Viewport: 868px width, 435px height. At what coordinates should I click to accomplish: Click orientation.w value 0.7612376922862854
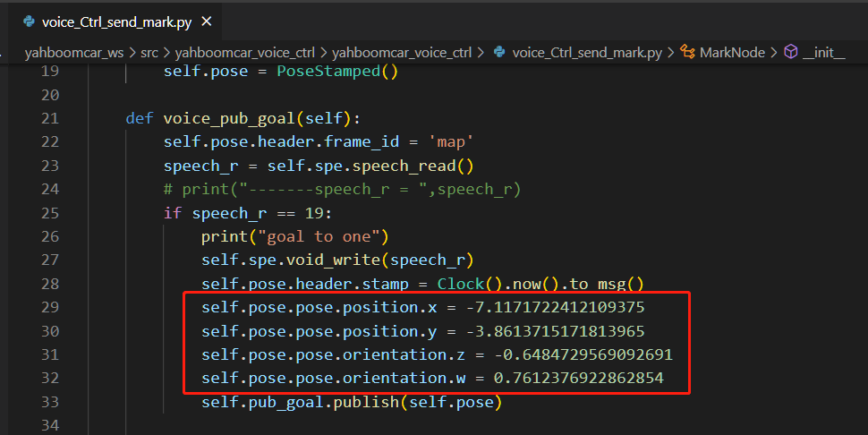[x=578, y=378]
